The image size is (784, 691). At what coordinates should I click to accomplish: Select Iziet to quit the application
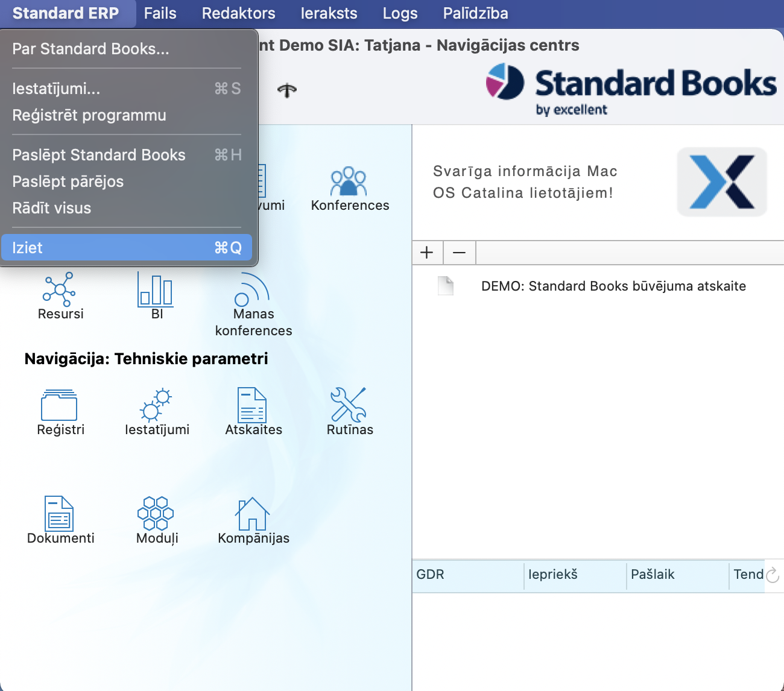[x=127, y=248]
